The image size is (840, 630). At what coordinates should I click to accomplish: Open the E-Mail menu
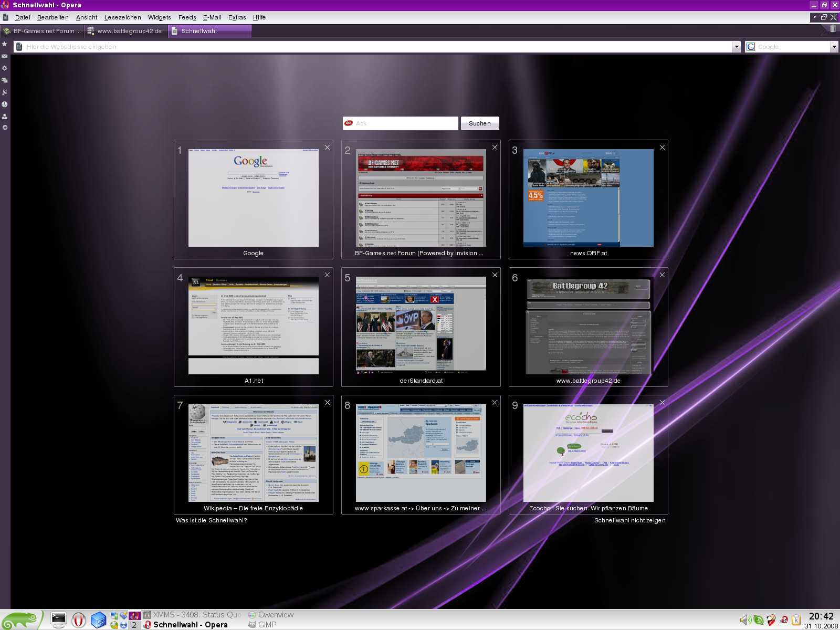click(212, 17)
